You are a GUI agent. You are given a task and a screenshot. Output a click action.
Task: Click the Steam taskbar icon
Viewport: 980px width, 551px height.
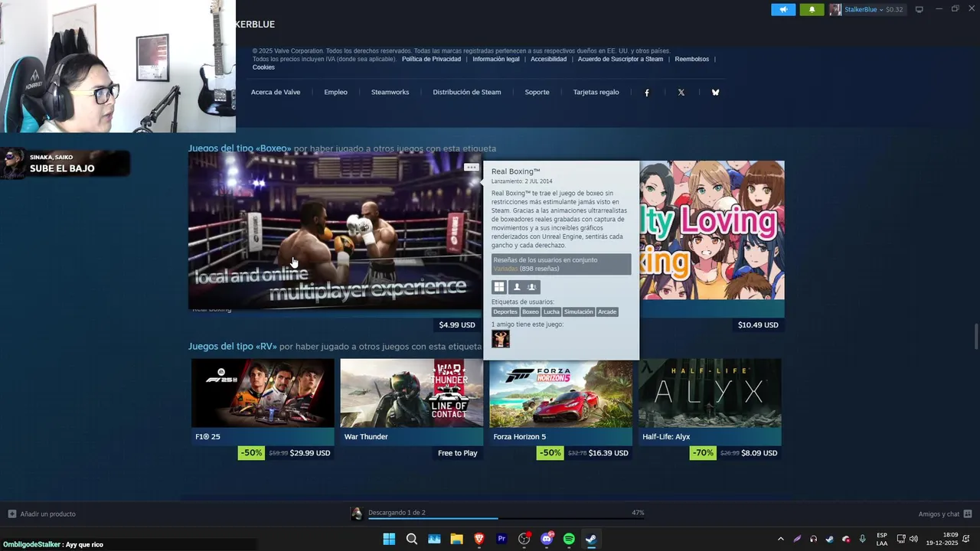pos(591,539)
